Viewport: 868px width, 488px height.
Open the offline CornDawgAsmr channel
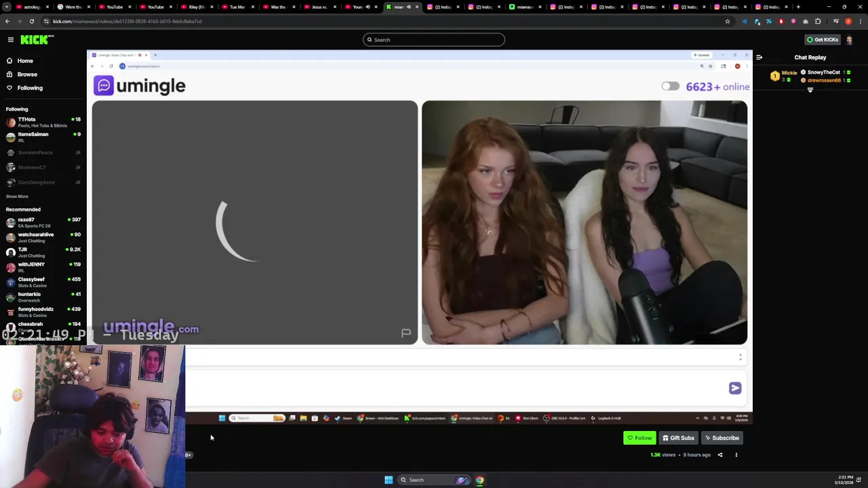[43, 182]
